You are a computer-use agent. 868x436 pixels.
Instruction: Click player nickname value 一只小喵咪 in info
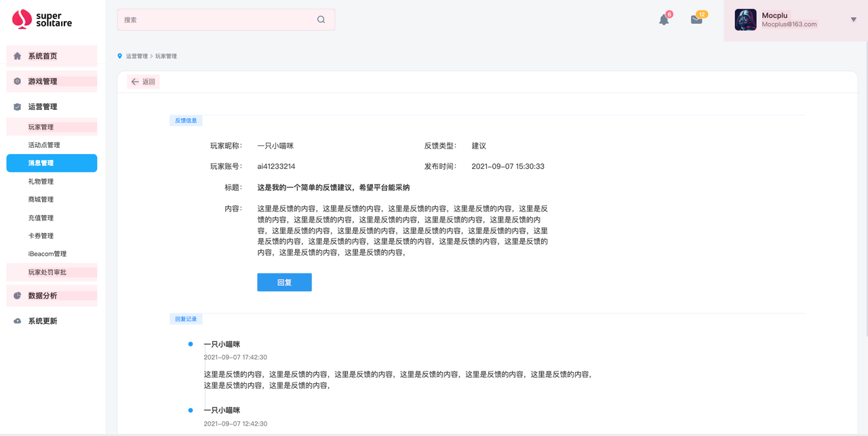275,146
